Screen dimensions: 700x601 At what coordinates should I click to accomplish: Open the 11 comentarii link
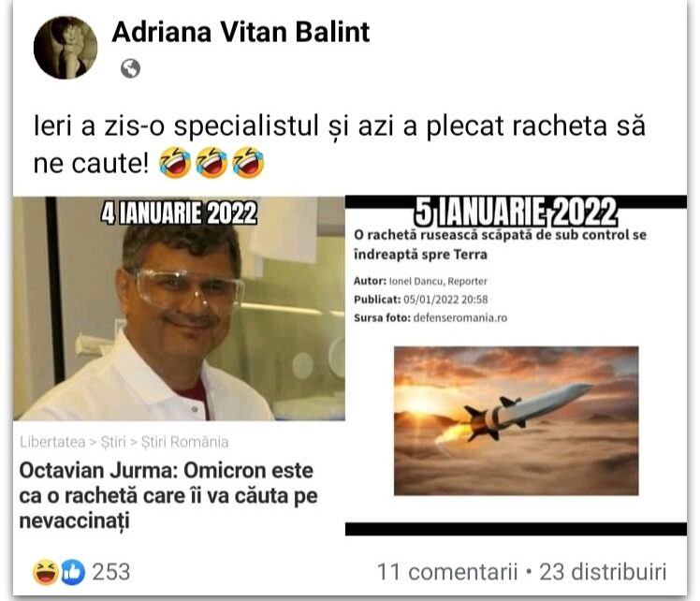[x=447, y=572]
